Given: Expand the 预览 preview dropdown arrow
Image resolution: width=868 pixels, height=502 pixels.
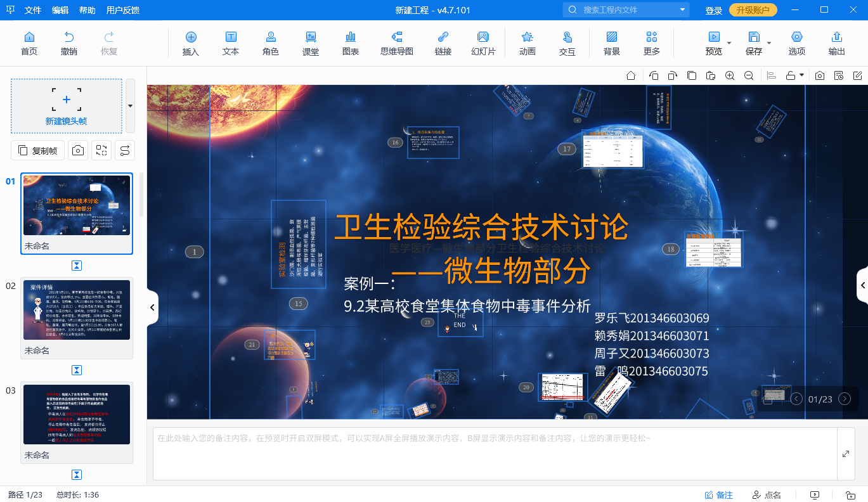Looking at the screenshot, I should (729, 43).
